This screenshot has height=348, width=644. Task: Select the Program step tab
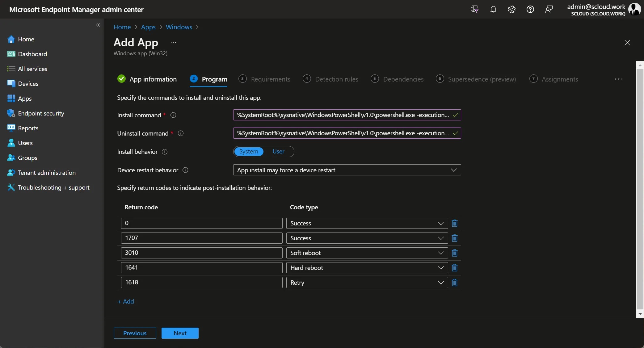(208, 79)
